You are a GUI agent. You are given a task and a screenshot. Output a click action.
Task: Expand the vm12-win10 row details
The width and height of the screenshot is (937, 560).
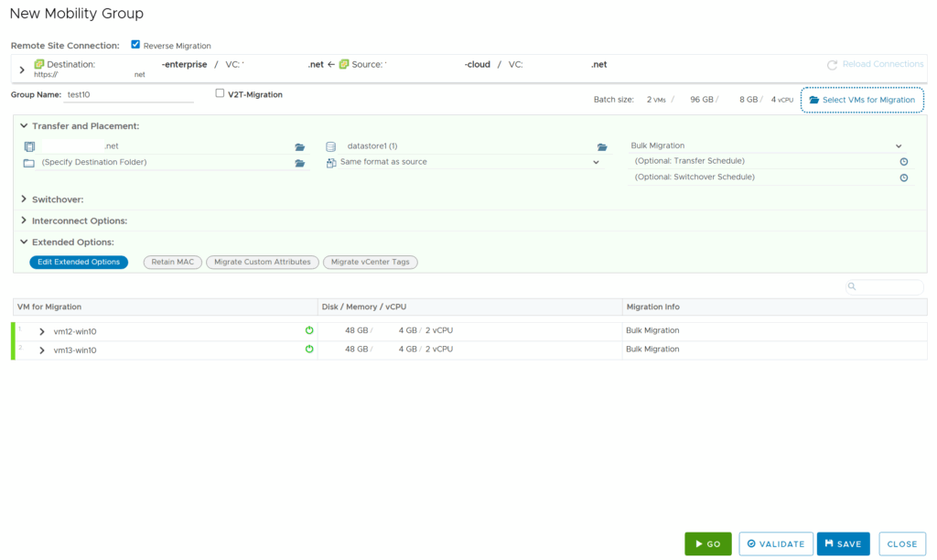click(x=42, y=331)
